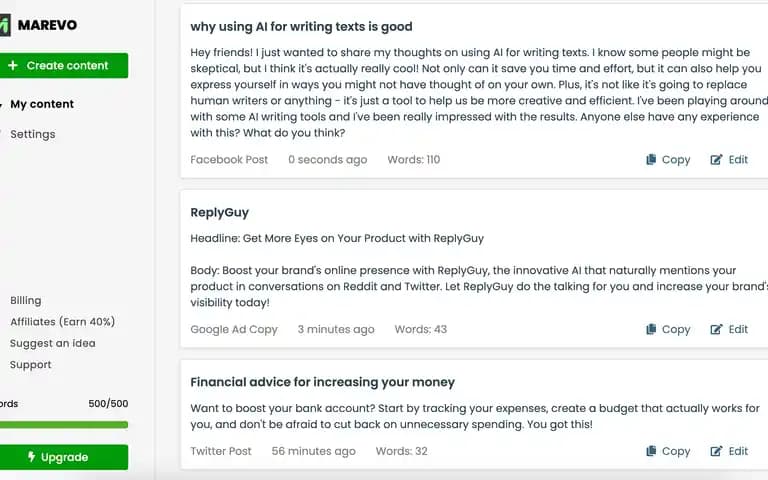
Task: Open My content in the sidebar
Action: (x=42, y=104)
